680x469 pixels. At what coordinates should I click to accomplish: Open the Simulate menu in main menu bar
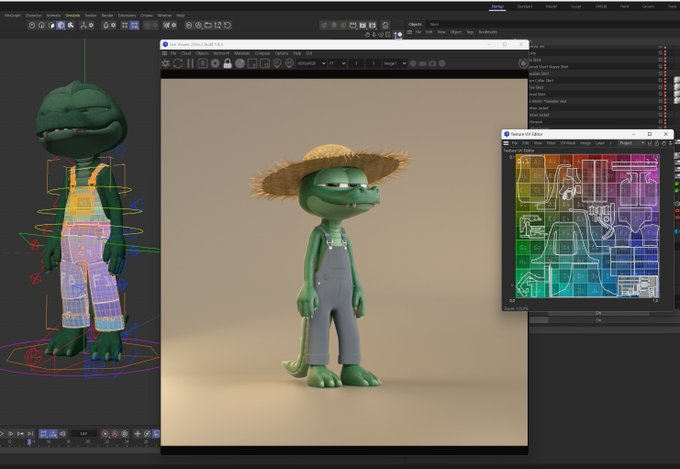72,15
